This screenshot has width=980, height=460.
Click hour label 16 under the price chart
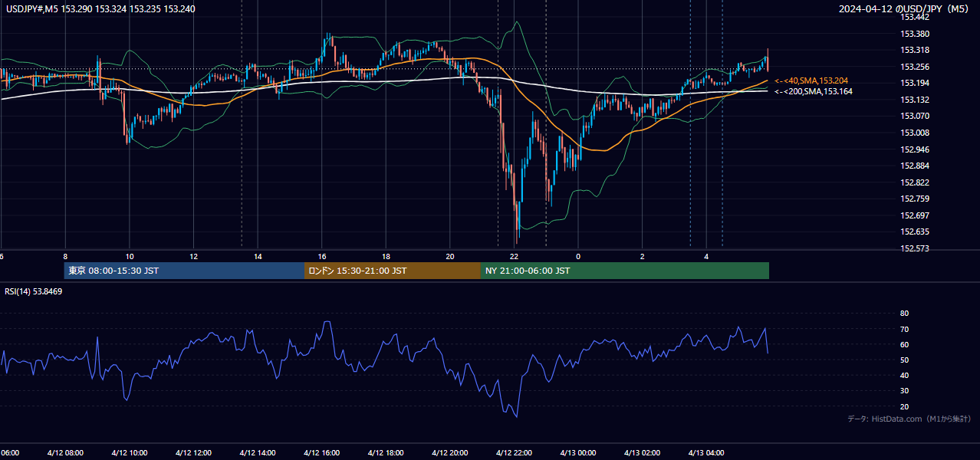pyautogui.click(x=322, y=257)
